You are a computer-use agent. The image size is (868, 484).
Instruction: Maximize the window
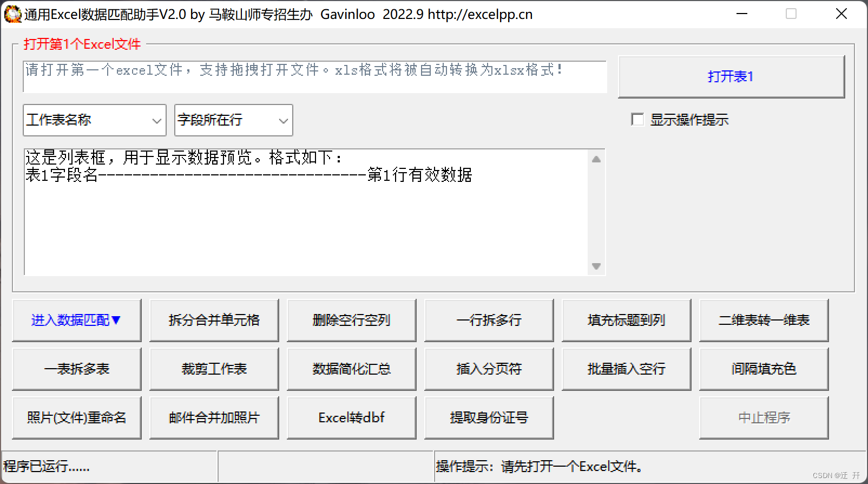pyautogui.click(x=791, y=14)
